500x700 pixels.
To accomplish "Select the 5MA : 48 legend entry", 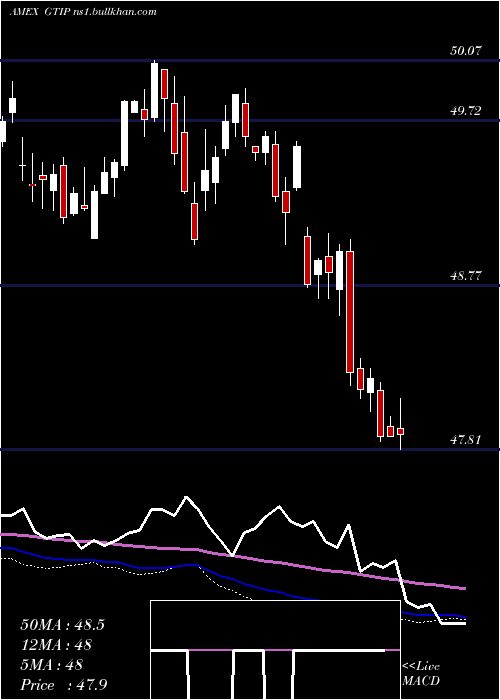I will click(x=52, y=665).
